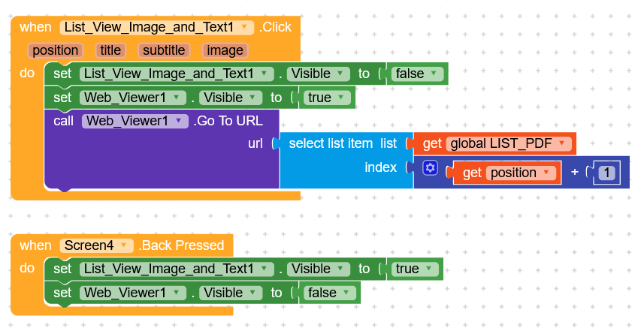Viewport: 644px width, 331px height.
Task: Click the subtitle event parameter
Action: (x=164, y=50)
